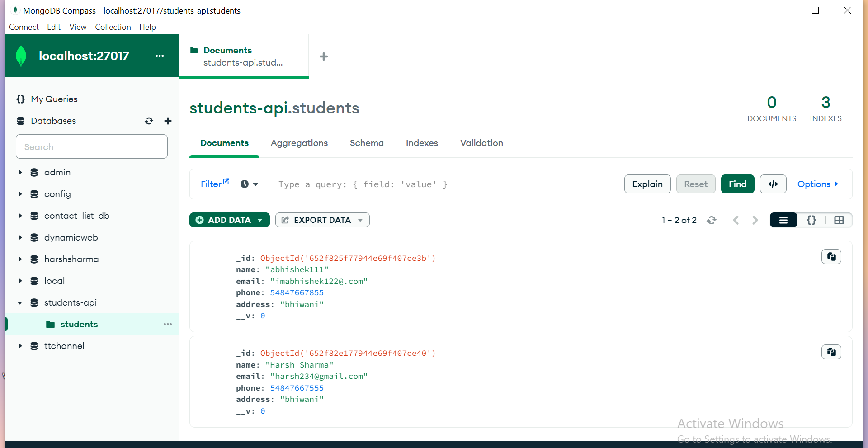Switch to JSON view mode
This screenshot has width=868, height=448.
pos(811,220)
